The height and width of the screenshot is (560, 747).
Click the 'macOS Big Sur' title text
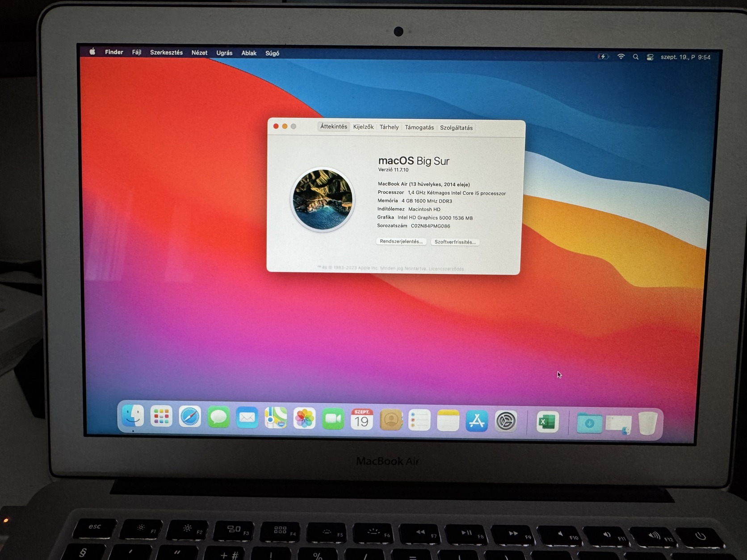click(x=414, y=161)
